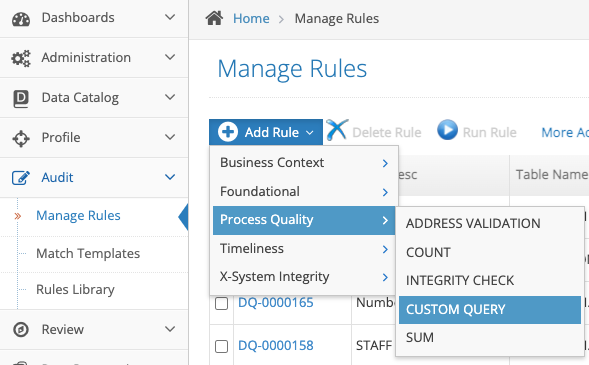Click the plus icon on Add Rule

(x=228, y=132)
